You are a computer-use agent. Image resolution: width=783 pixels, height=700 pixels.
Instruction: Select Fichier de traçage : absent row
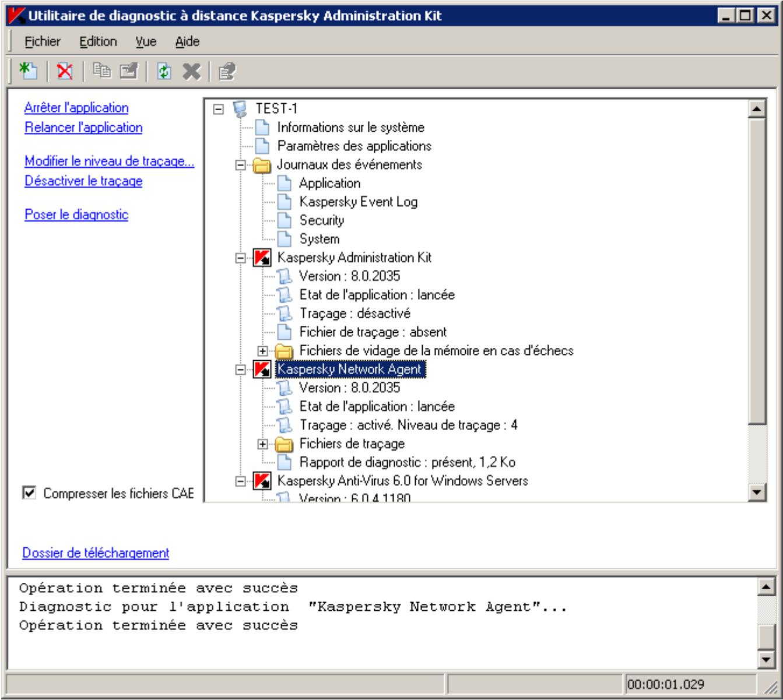coord(373,332)
